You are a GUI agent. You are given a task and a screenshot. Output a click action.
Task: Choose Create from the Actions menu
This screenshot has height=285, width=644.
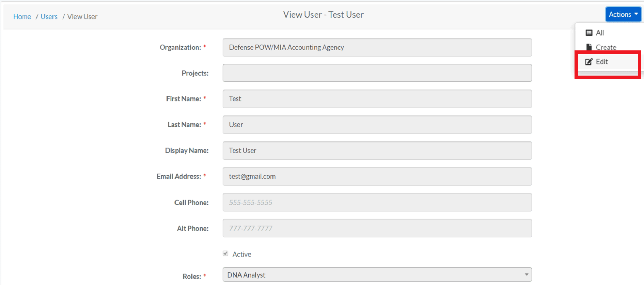point(606,47)
